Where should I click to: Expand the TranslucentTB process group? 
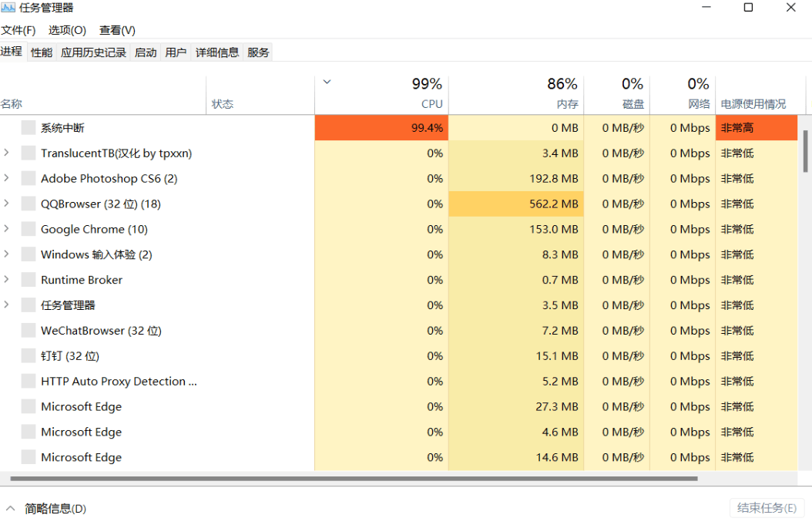(6, 153)
